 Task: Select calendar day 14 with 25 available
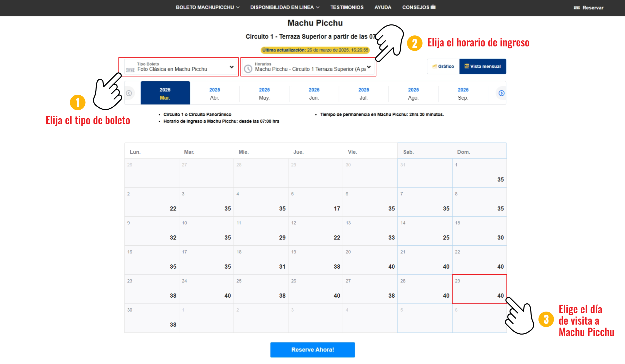point(425,231)
